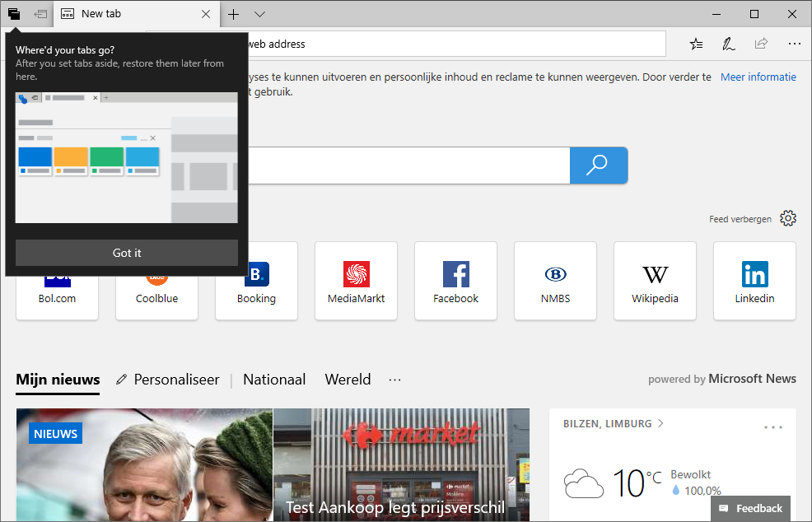Minimize the Edge browser window
812x522 pixels.
716,14
